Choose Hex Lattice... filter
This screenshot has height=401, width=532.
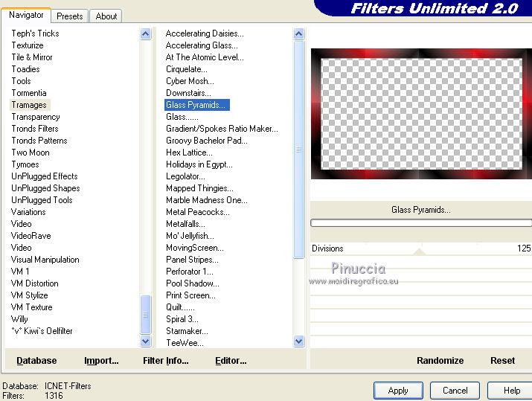(189, 153)
